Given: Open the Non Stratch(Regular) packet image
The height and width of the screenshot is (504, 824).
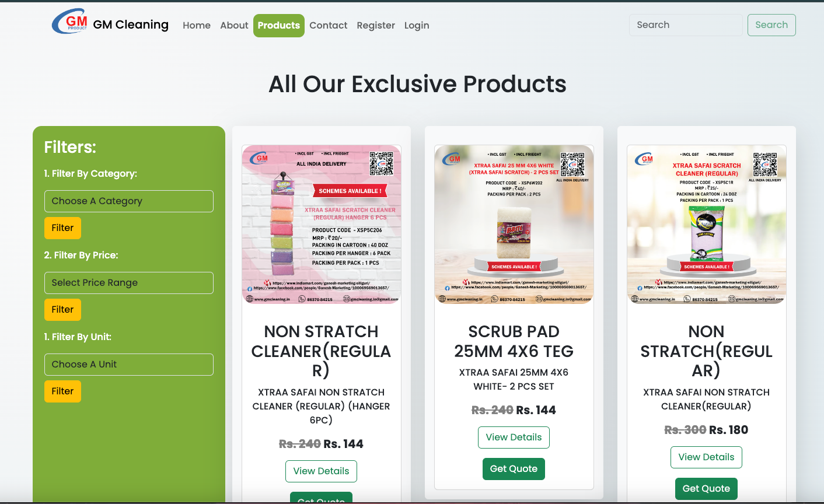Looking at the screenshot, I should 707,225.
